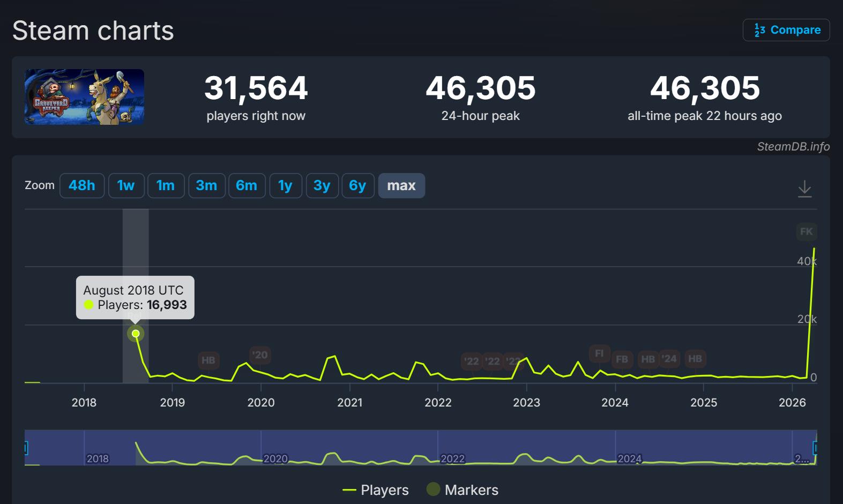Click the left navigator range handle

pyautogui.click(x=25, y=448)
